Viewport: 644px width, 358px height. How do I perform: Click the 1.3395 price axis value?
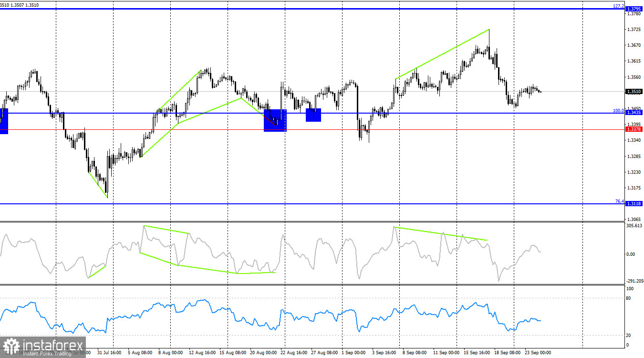(x=634, y=125)
